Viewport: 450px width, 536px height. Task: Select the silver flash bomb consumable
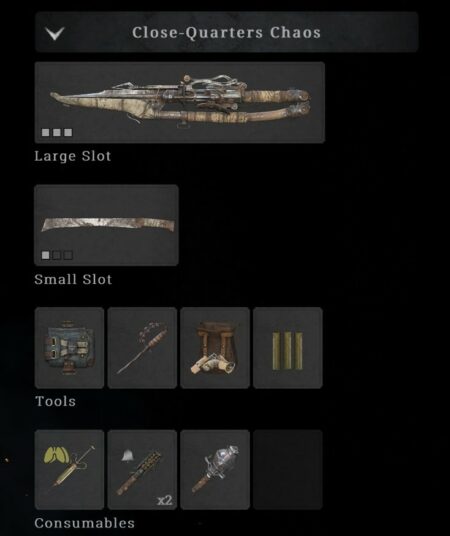215,470
